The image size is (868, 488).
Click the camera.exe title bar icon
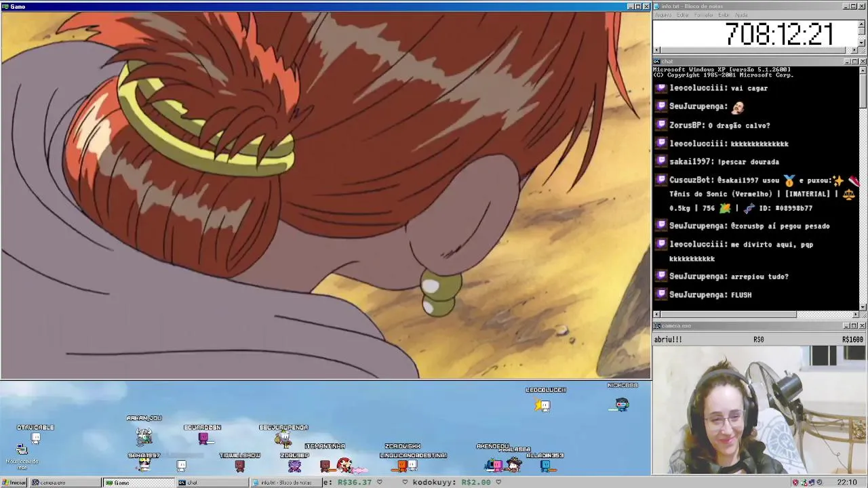click(656, 326)
